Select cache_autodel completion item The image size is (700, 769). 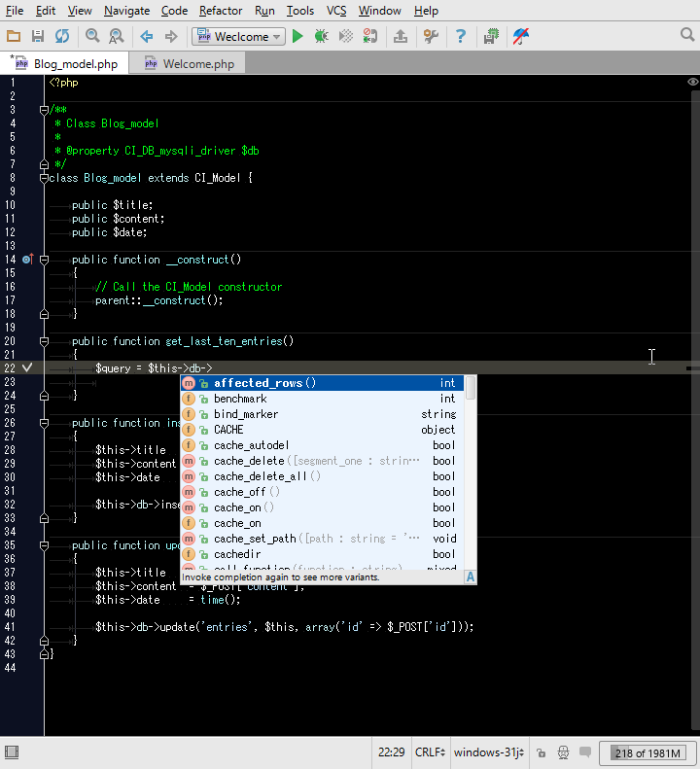pos(322,445)
